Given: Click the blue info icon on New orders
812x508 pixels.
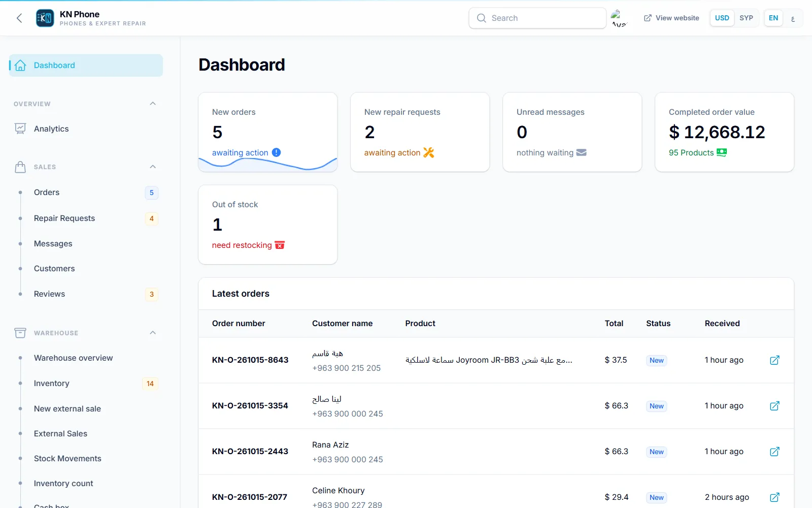Looking at the screenshot, I should pos(276,152).
